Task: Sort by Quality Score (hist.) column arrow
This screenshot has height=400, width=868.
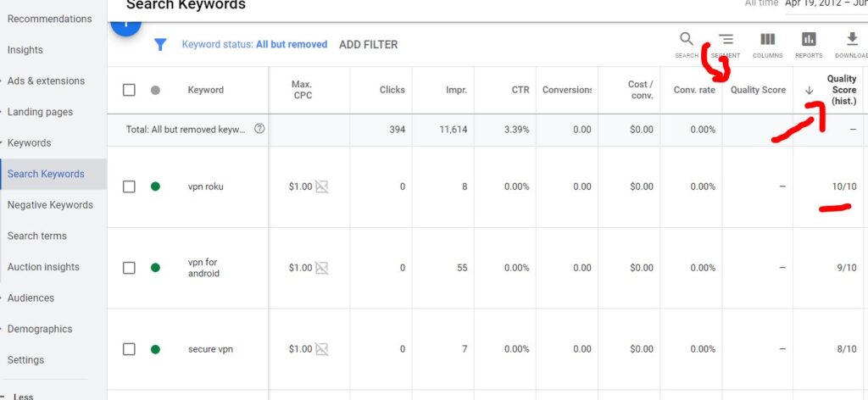Action: coord(809,91)
